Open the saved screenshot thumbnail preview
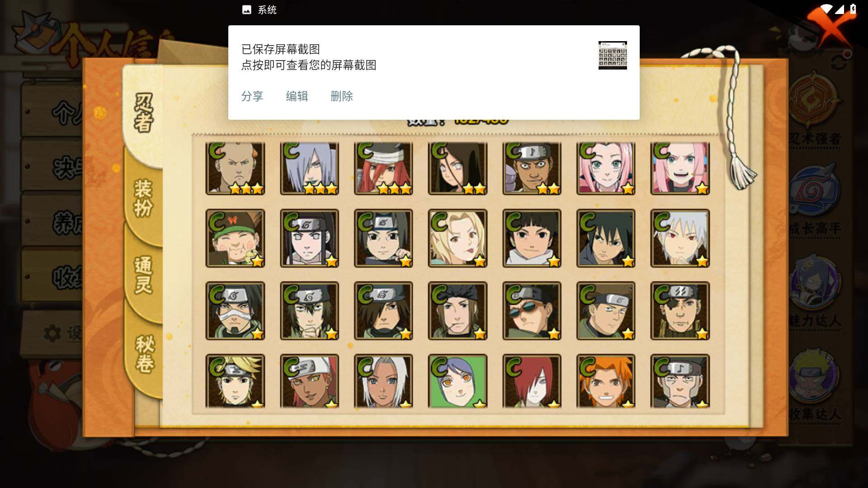 [x=613, y=55]
